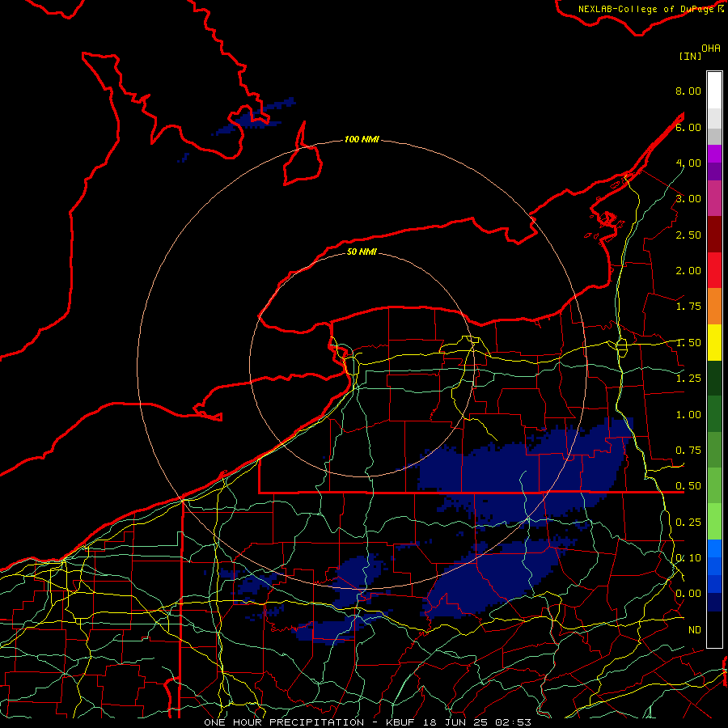Select the 1.75 legend value

pos(688,307)
